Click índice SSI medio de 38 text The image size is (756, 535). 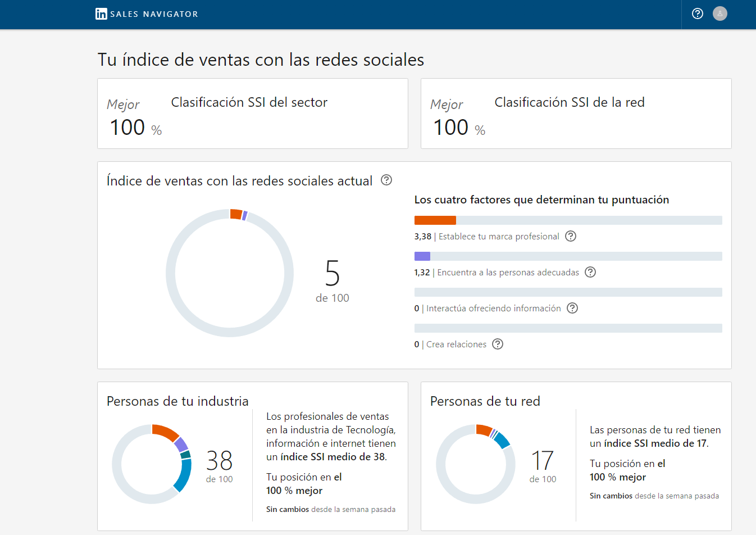point(333,457)
